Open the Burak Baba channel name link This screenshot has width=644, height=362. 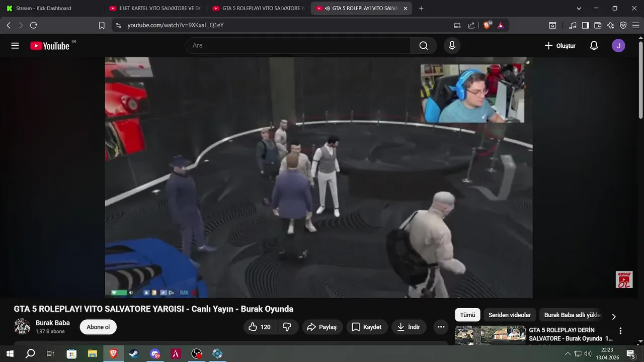click(52, 323)
